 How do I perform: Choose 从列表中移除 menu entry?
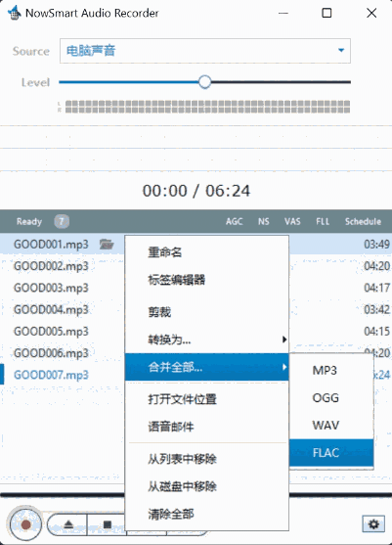[207, 459]
